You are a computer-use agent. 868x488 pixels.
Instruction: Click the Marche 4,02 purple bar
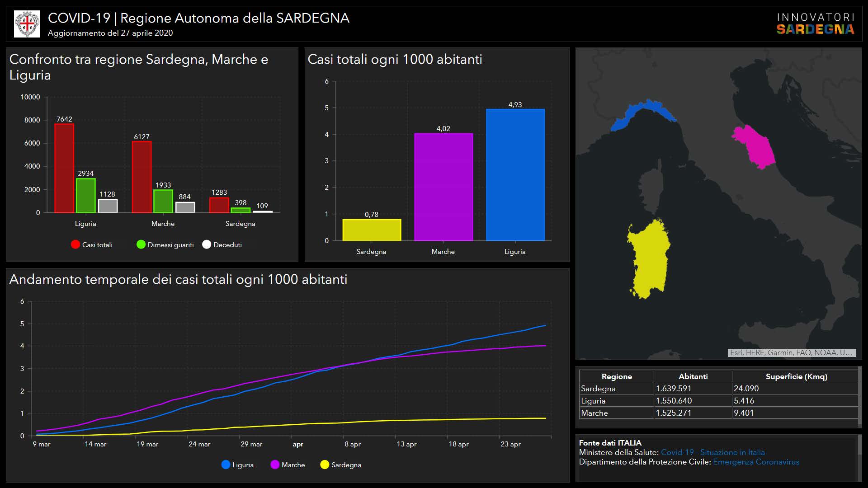click(x=443, y=187)
